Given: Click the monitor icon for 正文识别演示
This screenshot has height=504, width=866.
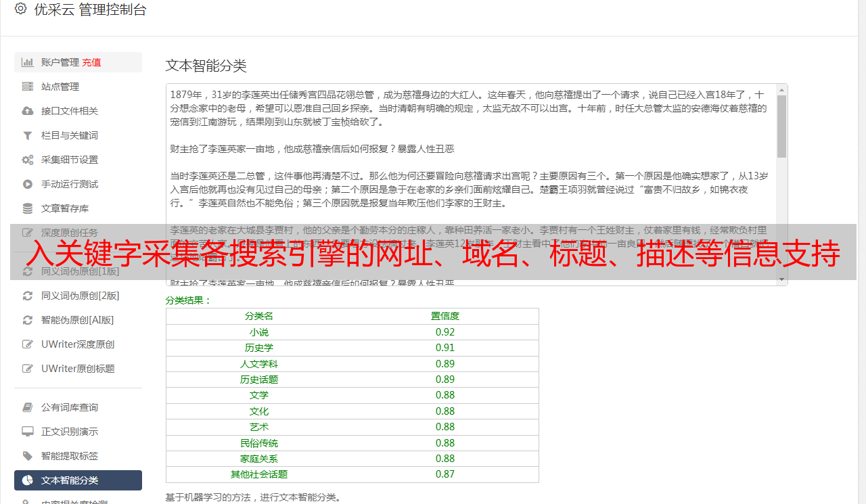Looking at the screenshot, I should (x=28, y=432).
